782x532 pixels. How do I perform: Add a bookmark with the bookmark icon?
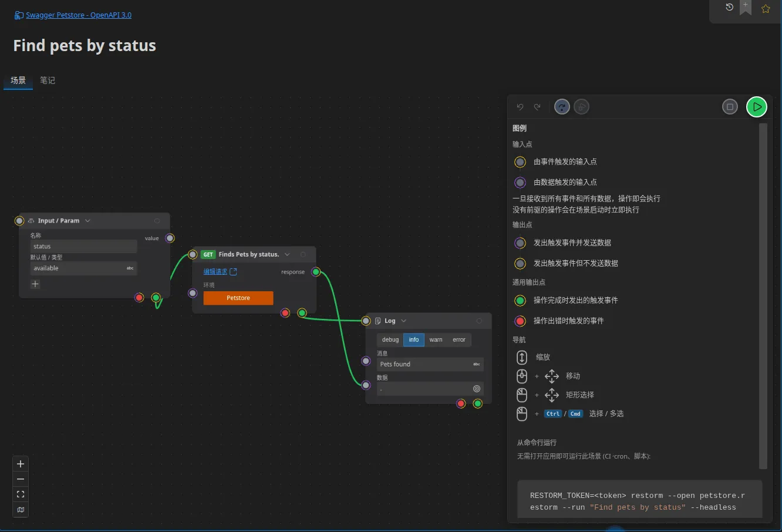(746, 7)
